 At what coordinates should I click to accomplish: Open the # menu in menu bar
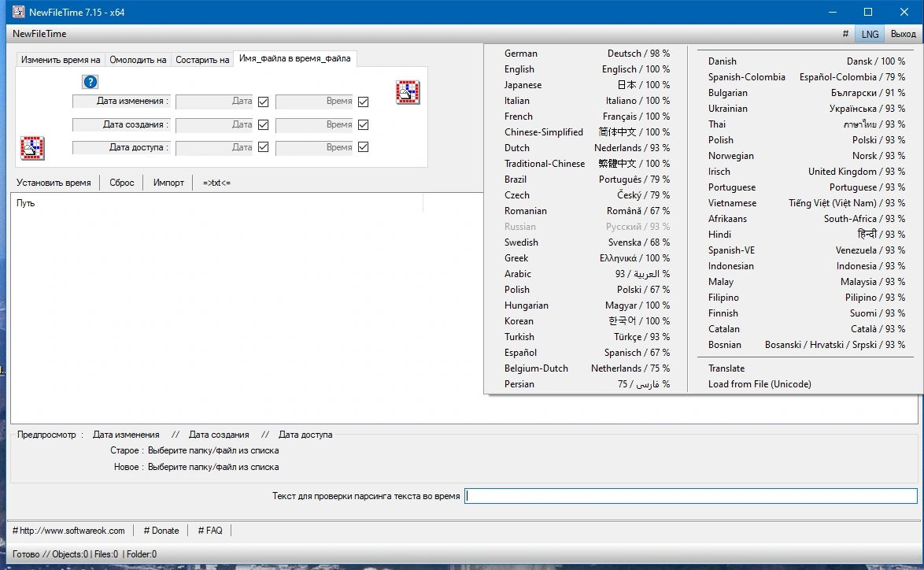click(845, 34)
